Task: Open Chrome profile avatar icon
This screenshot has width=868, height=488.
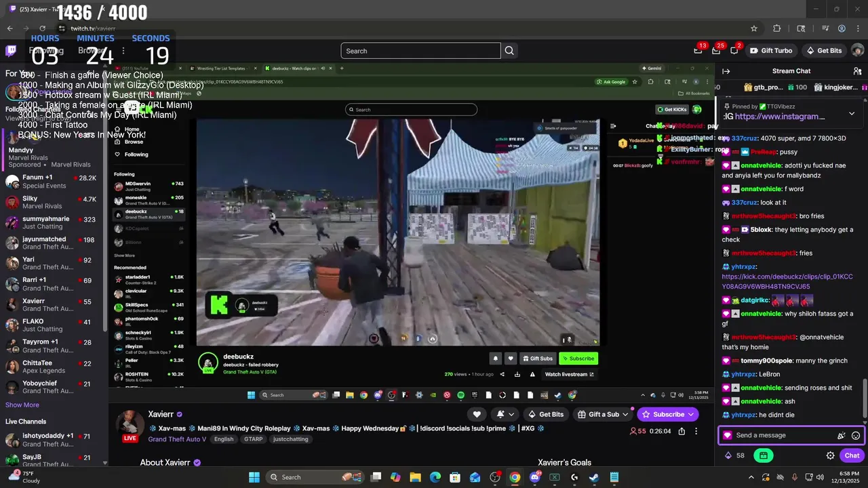Action: click(842, 28)
